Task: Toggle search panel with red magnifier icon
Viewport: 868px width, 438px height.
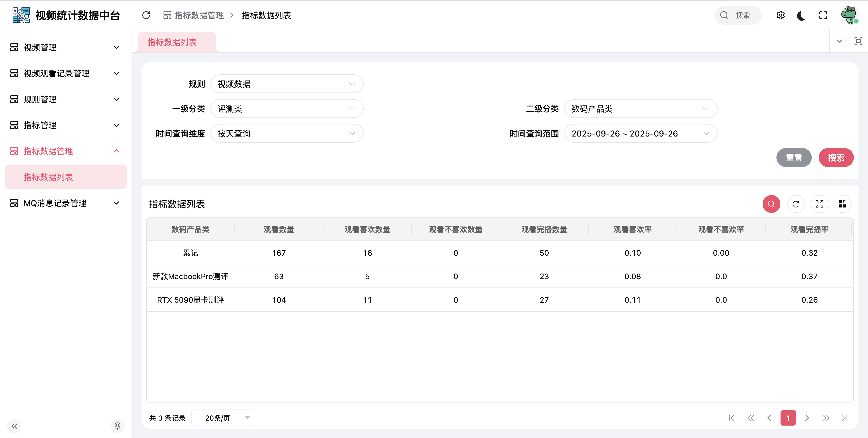Action: point(771,204)
